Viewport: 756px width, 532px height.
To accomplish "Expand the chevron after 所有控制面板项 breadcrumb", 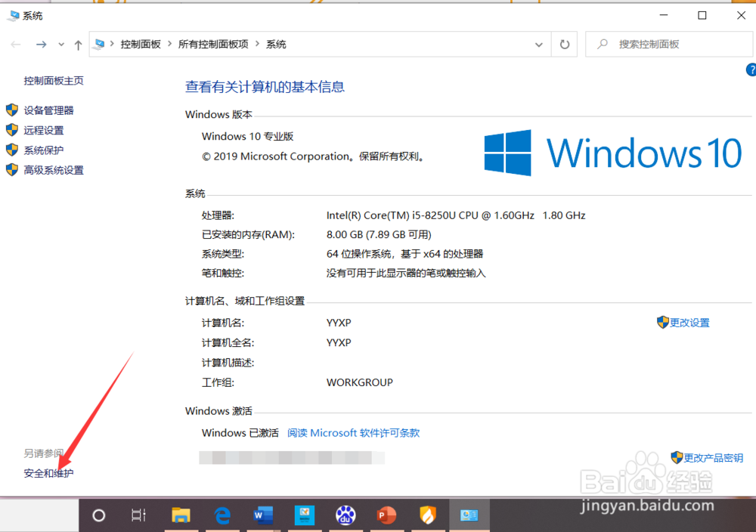I will (x=258, y=44).
